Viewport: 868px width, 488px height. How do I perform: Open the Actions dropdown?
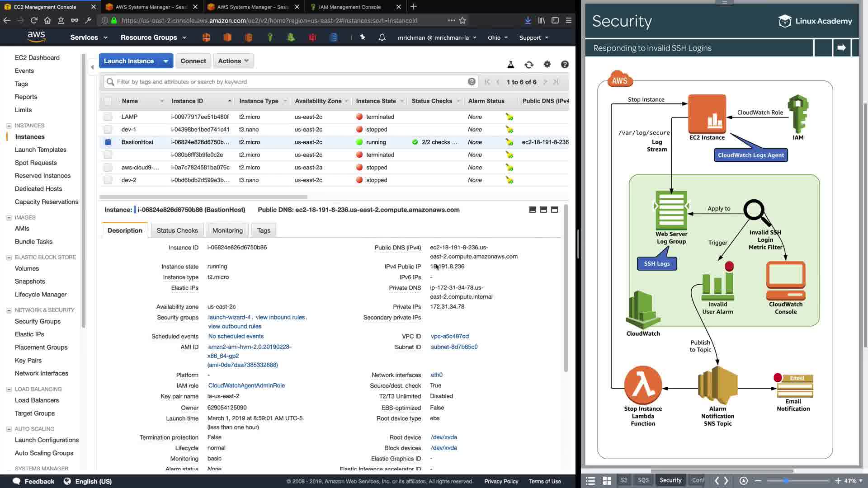point(233,61)
